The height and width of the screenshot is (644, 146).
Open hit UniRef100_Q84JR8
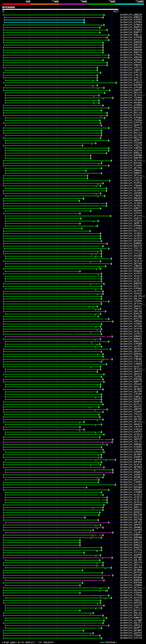(x=131, y=567)
